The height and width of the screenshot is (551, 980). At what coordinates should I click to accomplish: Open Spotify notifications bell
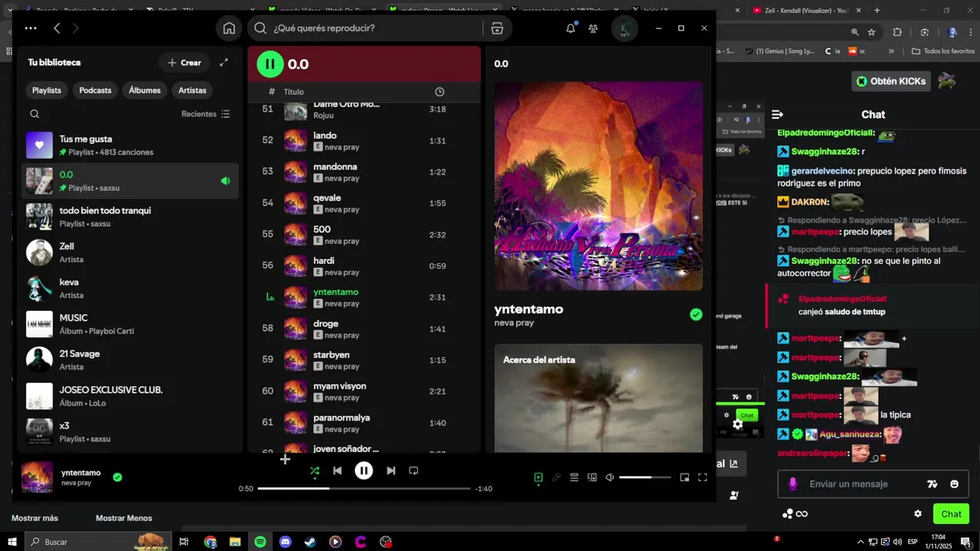click(x=570, y=28)
